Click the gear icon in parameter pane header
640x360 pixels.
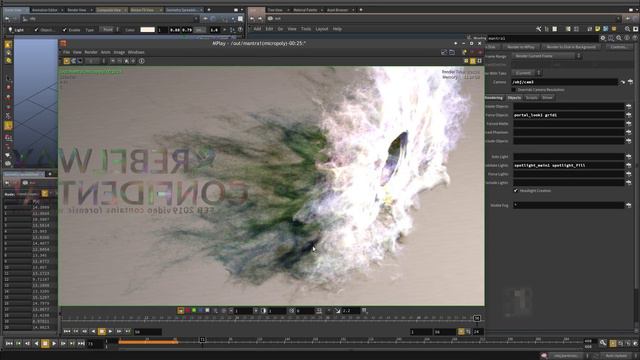coord(603,38)
